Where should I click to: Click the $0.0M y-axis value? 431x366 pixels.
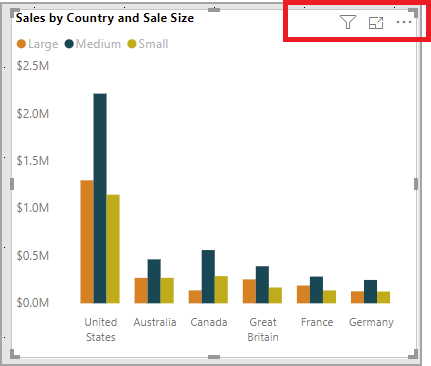tap(33, 303)
